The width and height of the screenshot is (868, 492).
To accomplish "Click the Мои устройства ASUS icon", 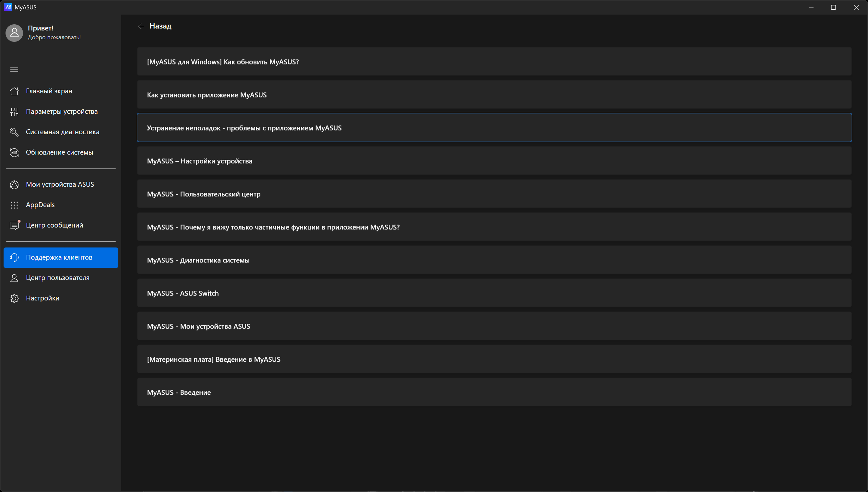I will [14, 184].
